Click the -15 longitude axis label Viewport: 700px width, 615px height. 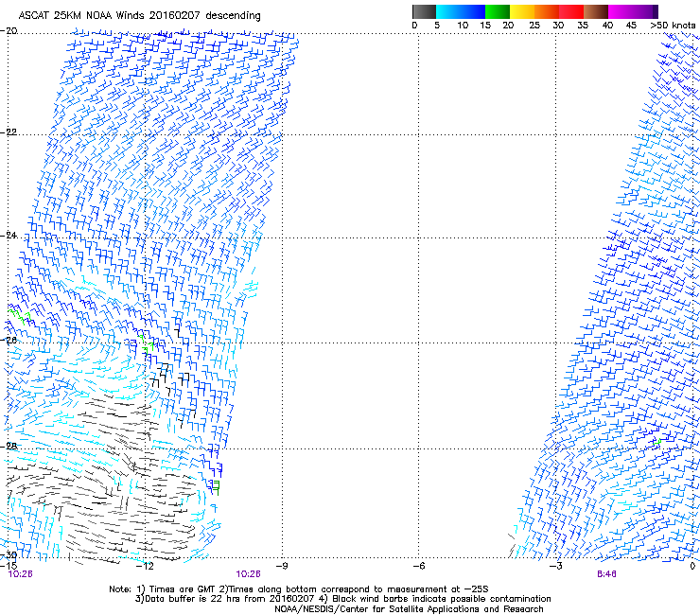click(8, 566)
